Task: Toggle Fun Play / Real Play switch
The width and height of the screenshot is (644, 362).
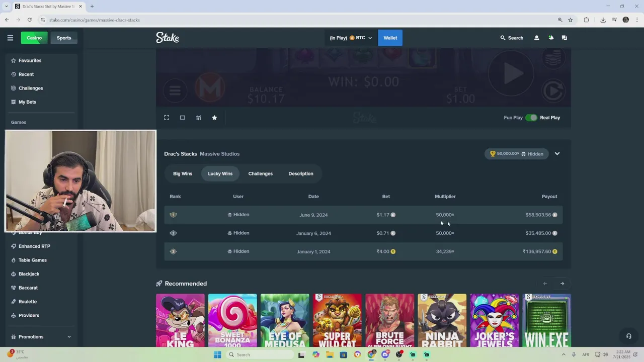Action: 531,118
